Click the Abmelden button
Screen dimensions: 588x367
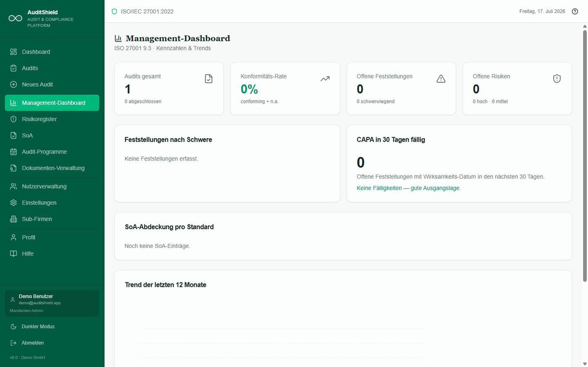52,343
